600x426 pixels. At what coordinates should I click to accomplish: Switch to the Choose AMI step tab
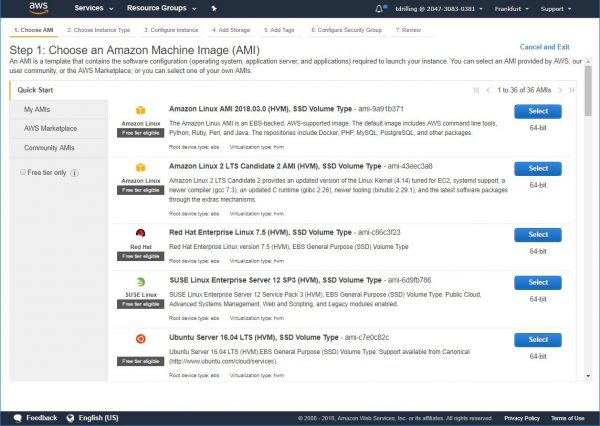pyautogui.click(x=34, y=30)
